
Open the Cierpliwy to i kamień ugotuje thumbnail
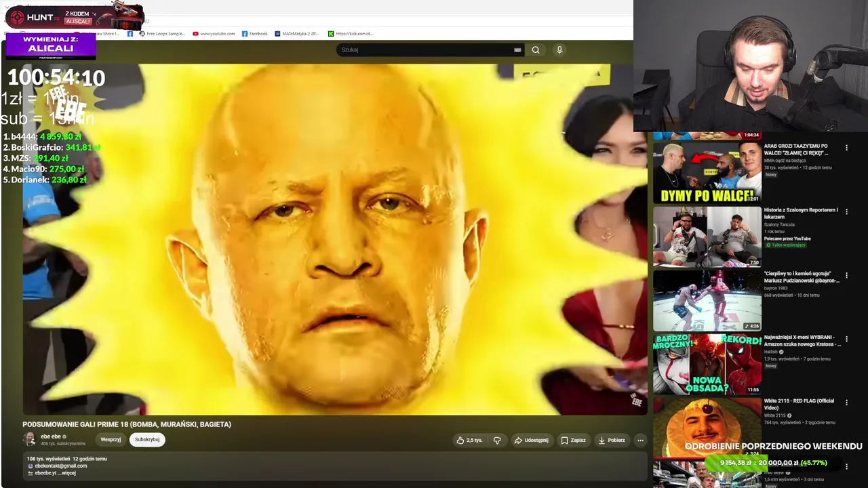[x=707, y=300]
